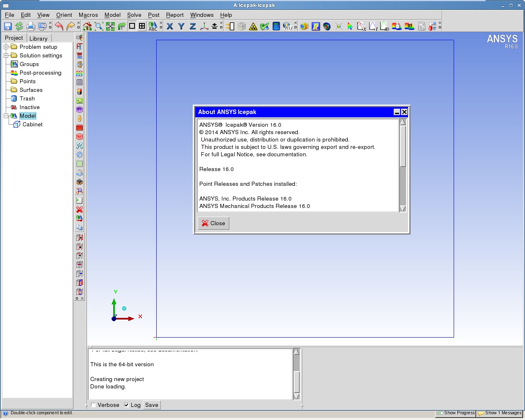This screenshot has height=420, width=525.
Task: Collapse the Model tree node
Action: (6, 116)
